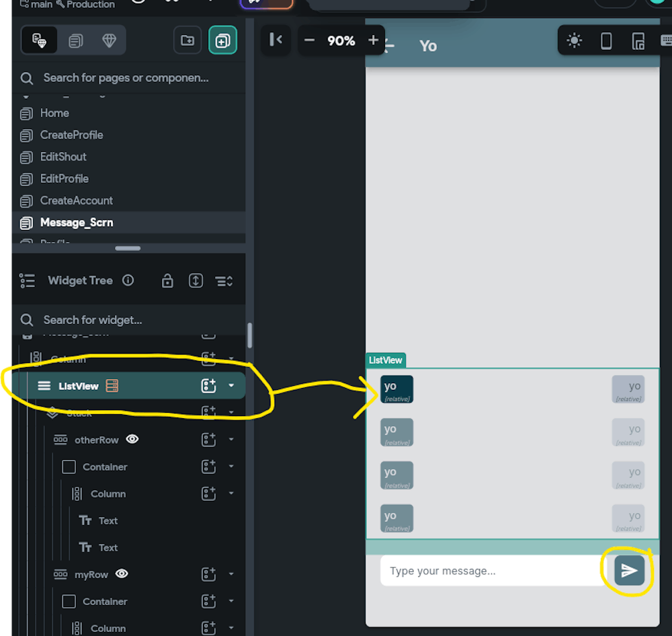Collapse the myRow arrow
This screenshot has width=672, height=636.
(x=231, y=574)
